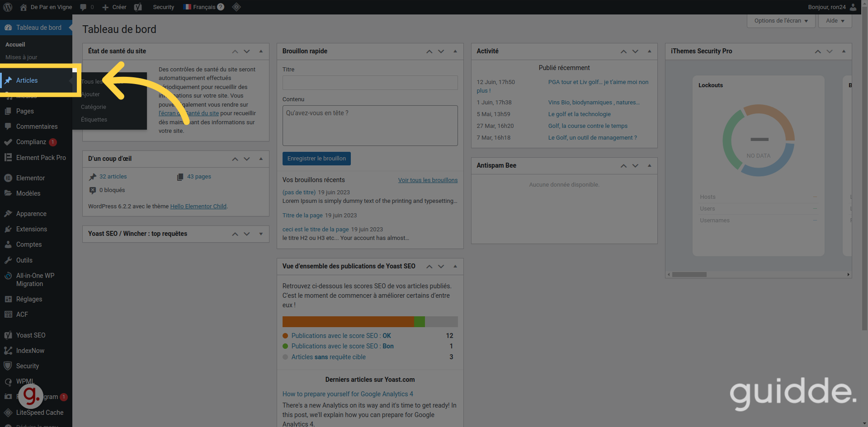Open the Yoast SEO icon in admin bar
868x427 pixels.
(x=138, y=7)
